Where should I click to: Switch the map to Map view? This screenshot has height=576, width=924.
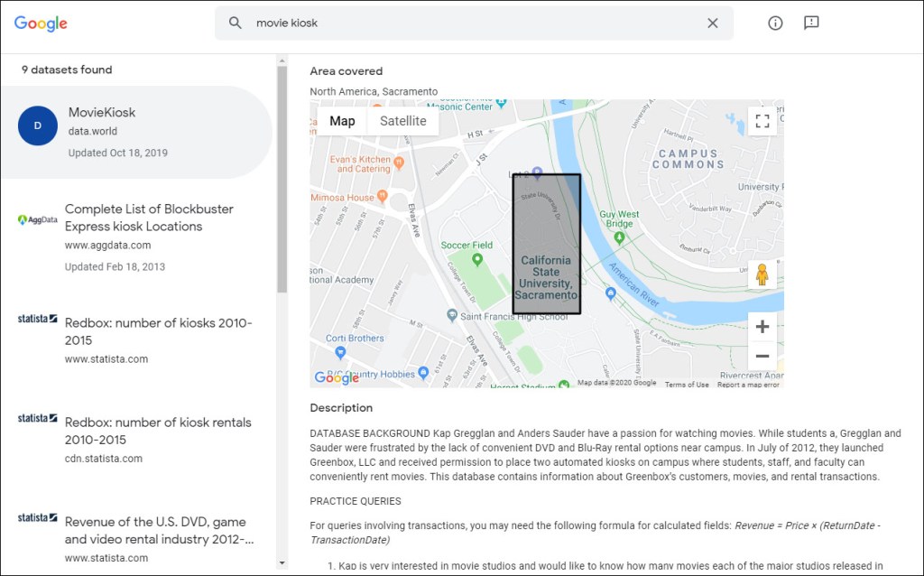(342, 121)
